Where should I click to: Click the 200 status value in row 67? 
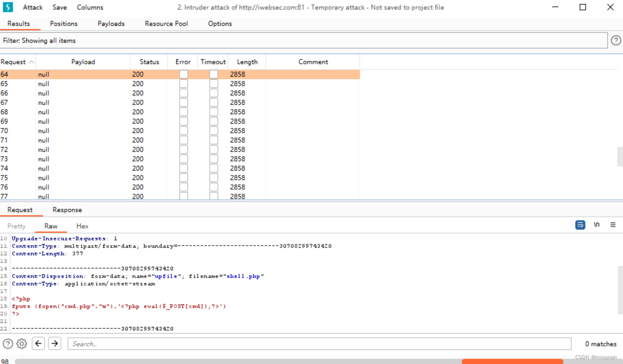pos(138,102)
